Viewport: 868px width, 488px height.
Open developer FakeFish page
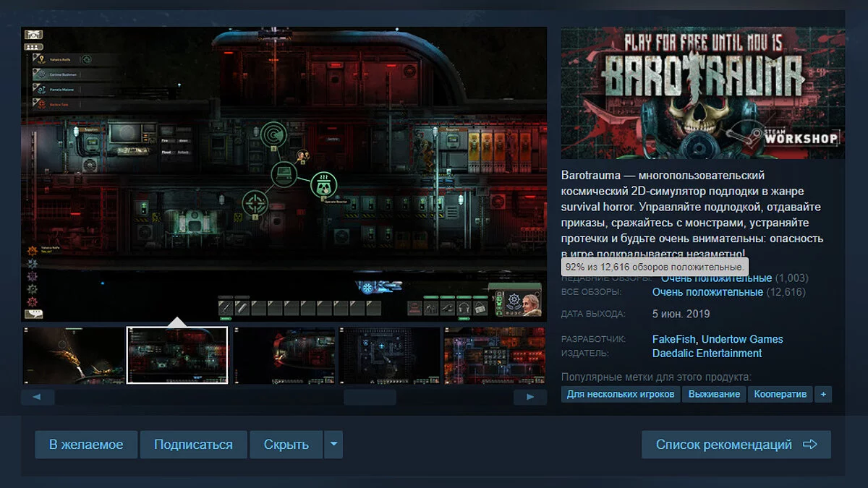pyautogui.click(x=674, y=339)
